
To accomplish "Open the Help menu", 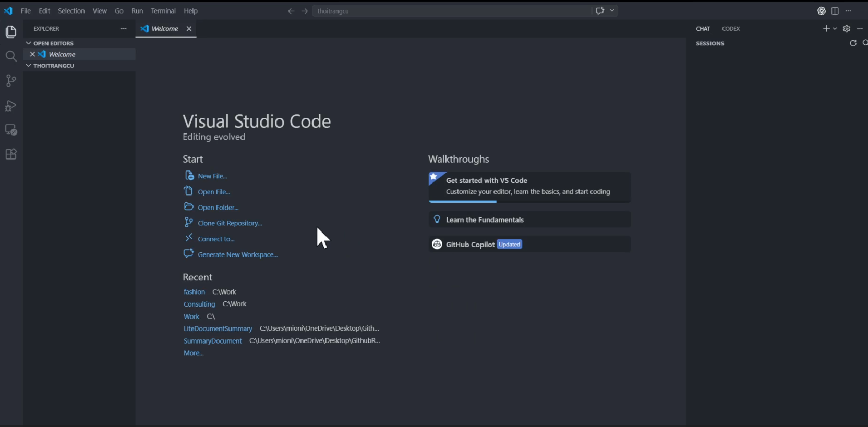I will (190, 11).
